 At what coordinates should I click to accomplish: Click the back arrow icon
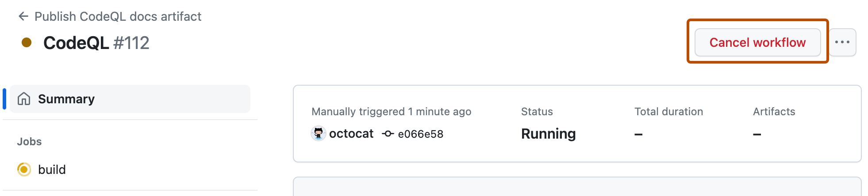pos(23,17)
